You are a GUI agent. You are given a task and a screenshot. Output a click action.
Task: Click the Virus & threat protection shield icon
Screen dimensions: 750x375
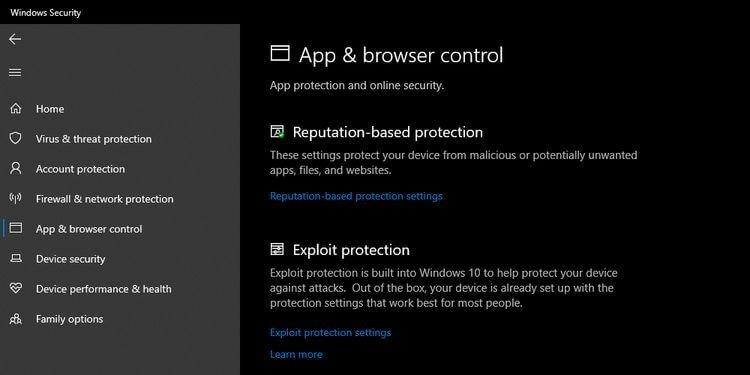pos(16,139)
